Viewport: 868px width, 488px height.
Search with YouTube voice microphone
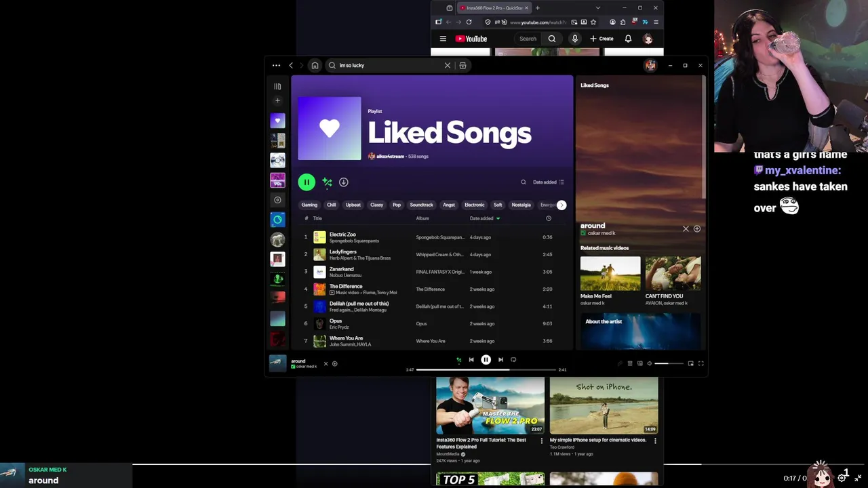pos(574,39)
